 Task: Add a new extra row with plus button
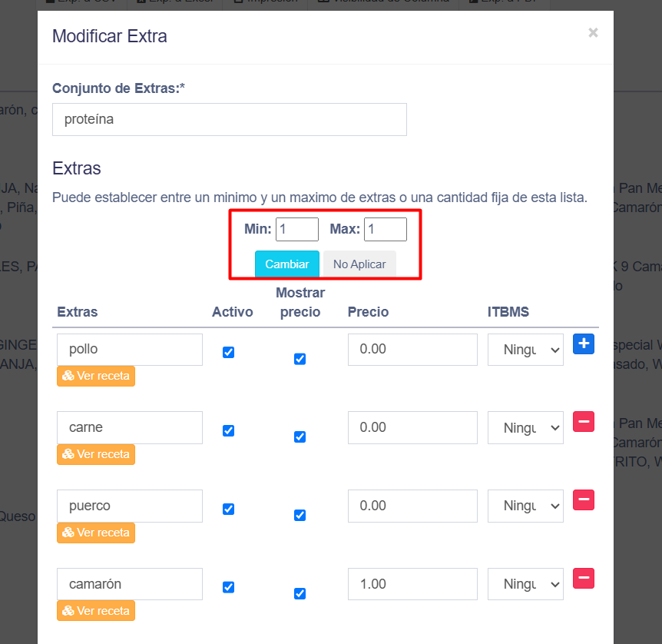pos(584,344)
